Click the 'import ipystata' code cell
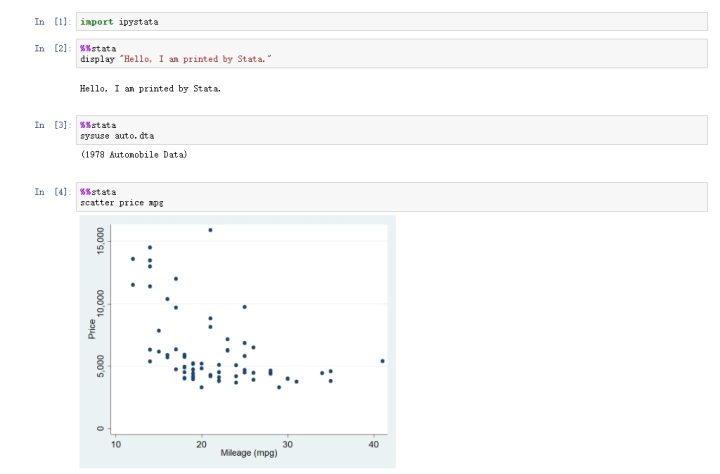This screenshot has width=720, height=474. [x=392, y=22]
